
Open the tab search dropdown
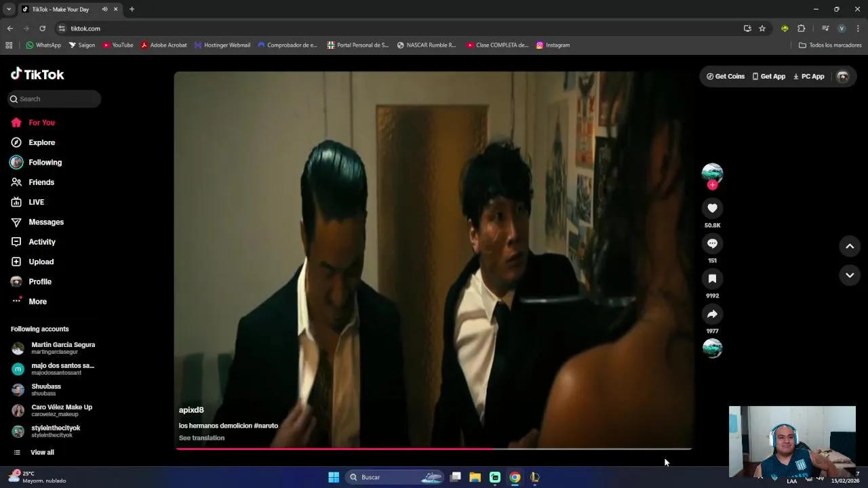coord(9,9)
